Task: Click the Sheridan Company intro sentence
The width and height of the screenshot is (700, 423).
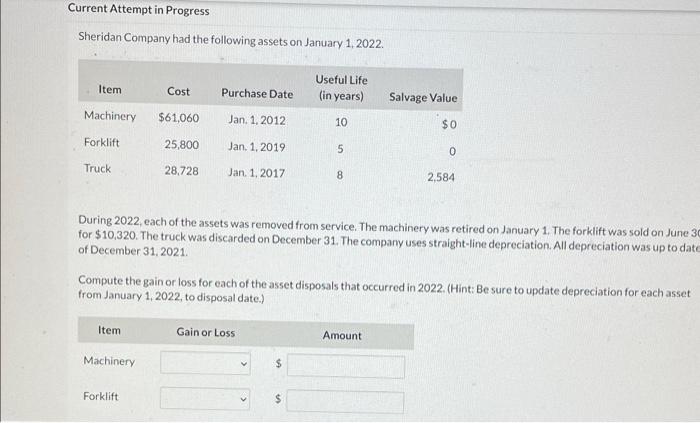Action: point(231,40)
